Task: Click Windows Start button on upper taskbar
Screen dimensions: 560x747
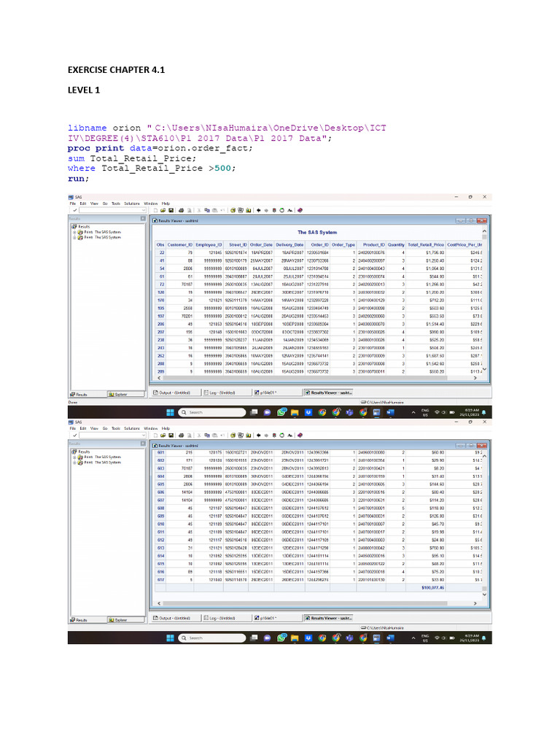Action: [x=170, y=412]
